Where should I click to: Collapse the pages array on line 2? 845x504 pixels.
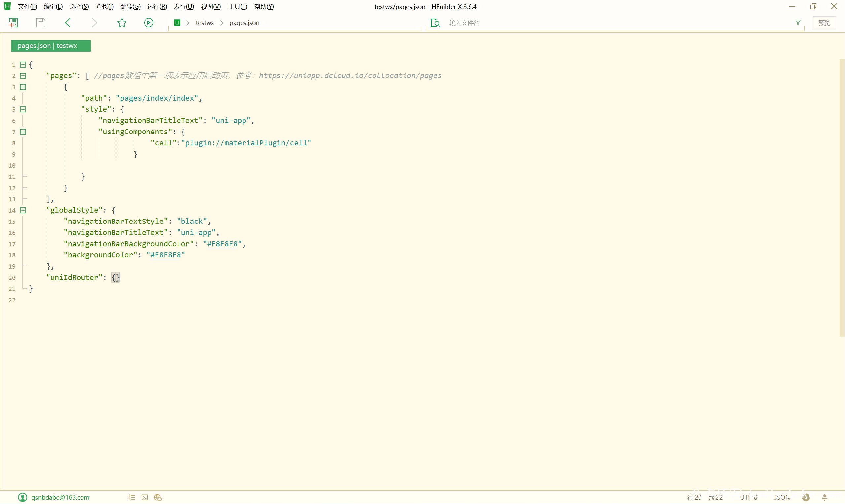pos(23,76)
